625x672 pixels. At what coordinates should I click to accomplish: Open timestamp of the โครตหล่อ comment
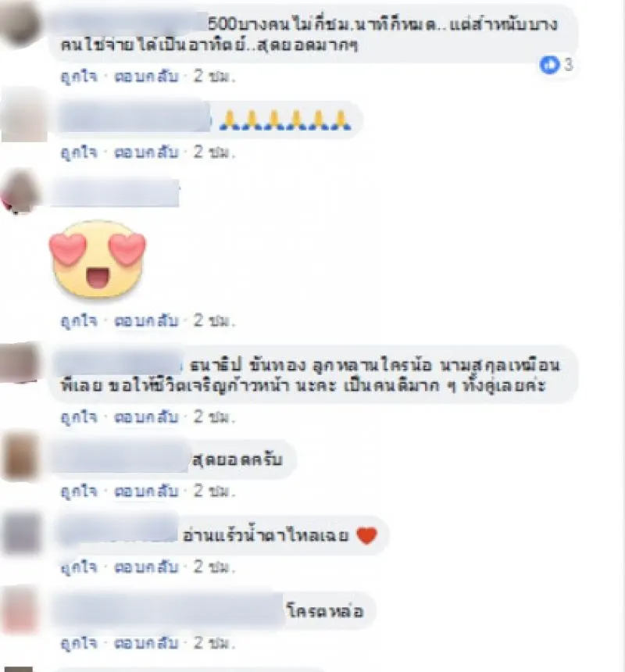(x=214, y=643)
